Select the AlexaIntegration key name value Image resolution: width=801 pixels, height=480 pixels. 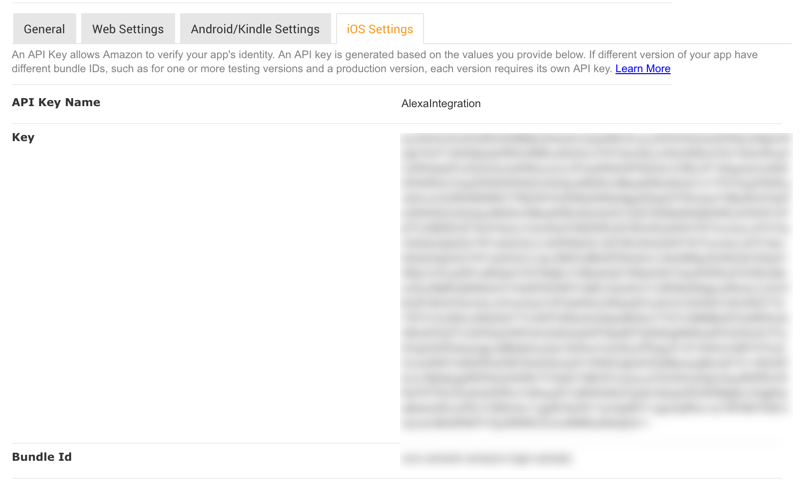[441, 104]
